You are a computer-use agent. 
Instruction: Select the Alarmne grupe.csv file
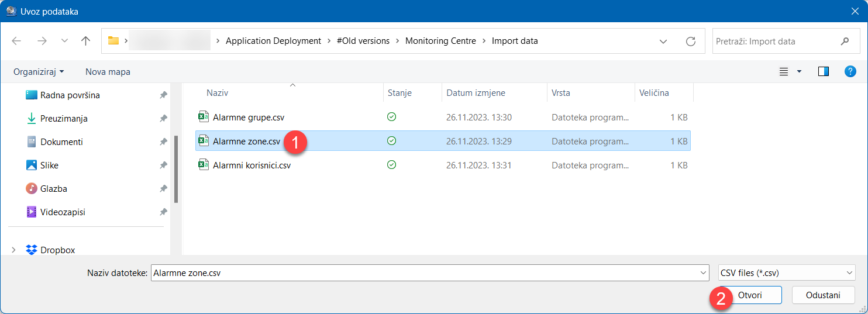pos(248,118)
